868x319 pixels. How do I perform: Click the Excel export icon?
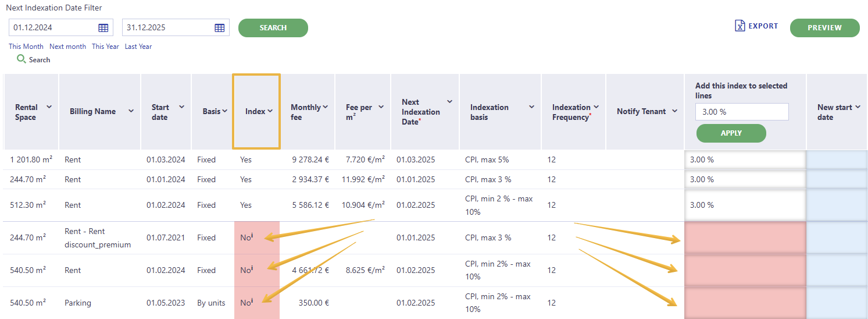[740, 26]
